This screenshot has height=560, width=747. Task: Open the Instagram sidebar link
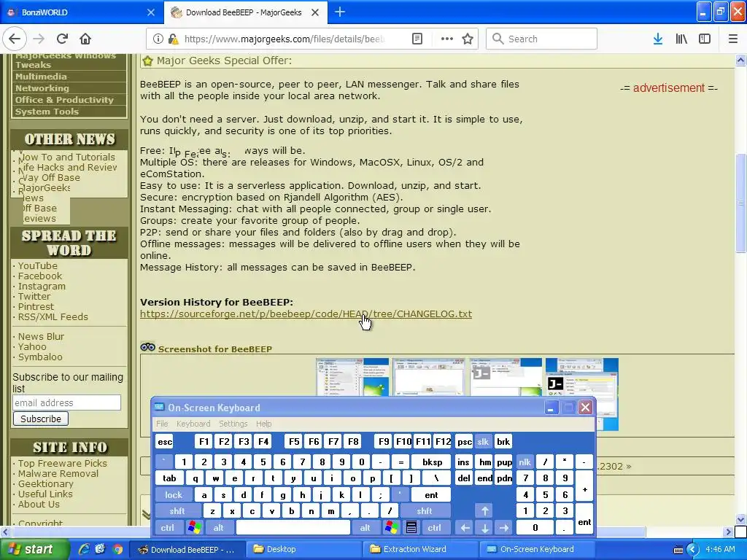(42, 286)
